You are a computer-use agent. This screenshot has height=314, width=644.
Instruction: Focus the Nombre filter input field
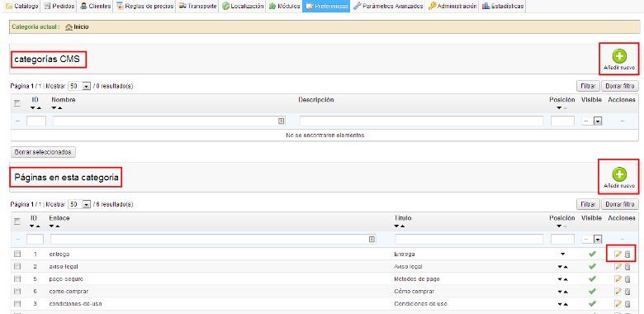pyautogui.click(x=168, y=121)
